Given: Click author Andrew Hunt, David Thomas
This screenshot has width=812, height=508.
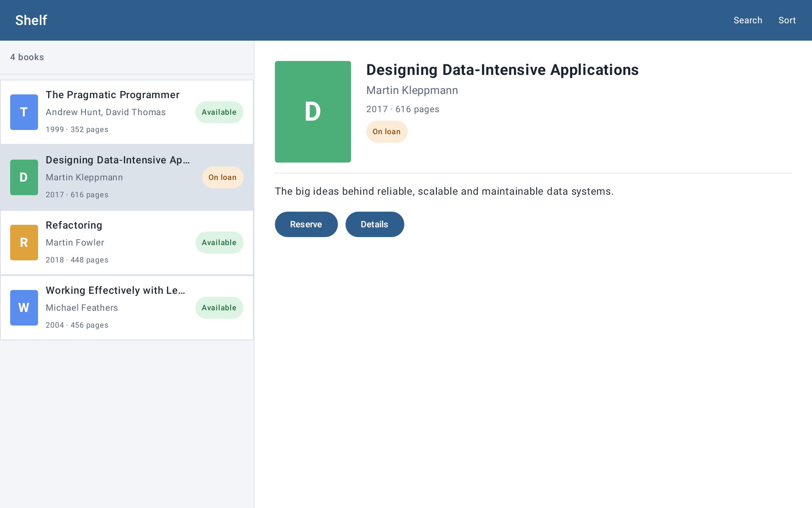Looking at the screenshot, I should (106, 112).
